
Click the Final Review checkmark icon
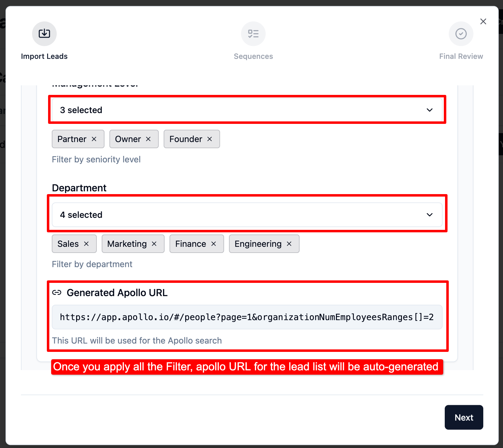[x=461, y=34]
